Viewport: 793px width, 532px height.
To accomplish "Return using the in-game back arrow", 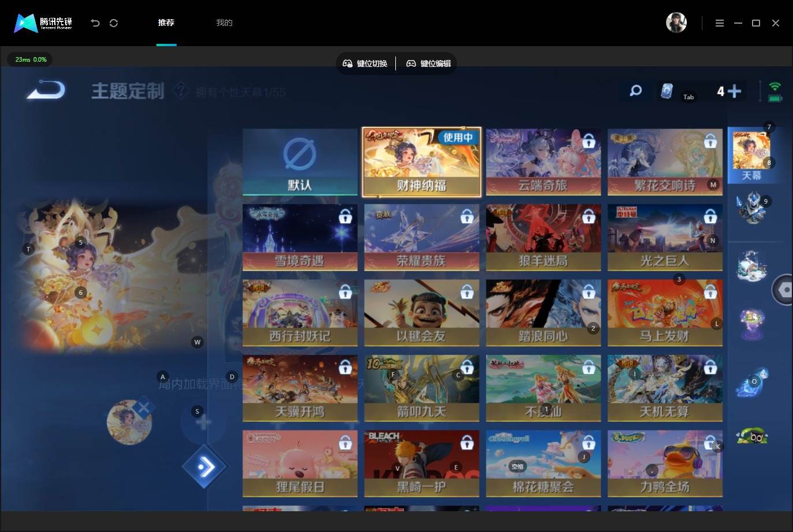I will 46,91.
